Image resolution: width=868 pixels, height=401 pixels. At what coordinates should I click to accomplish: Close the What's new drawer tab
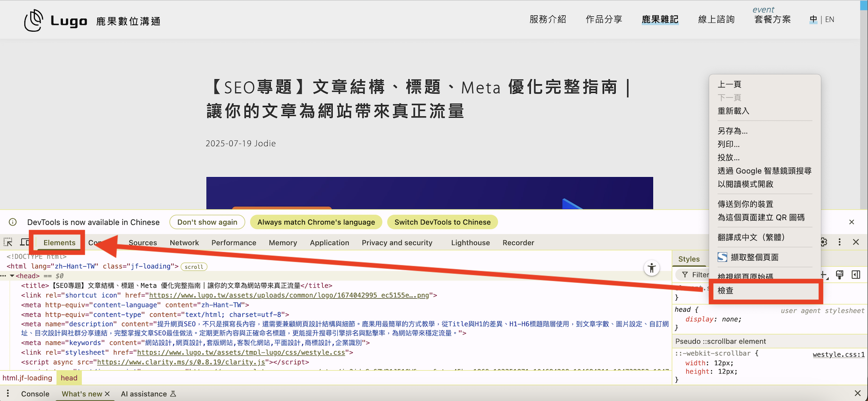[x=107, y=394]
